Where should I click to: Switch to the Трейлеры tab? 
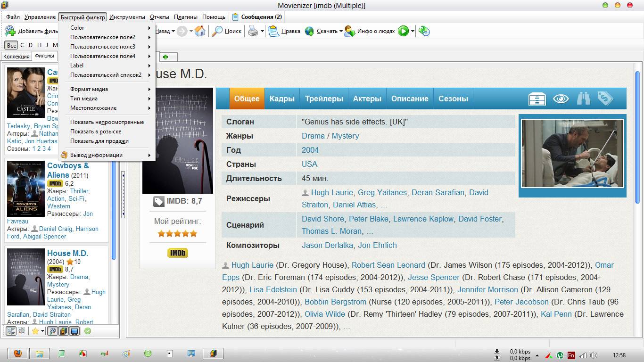pos(324,99)
